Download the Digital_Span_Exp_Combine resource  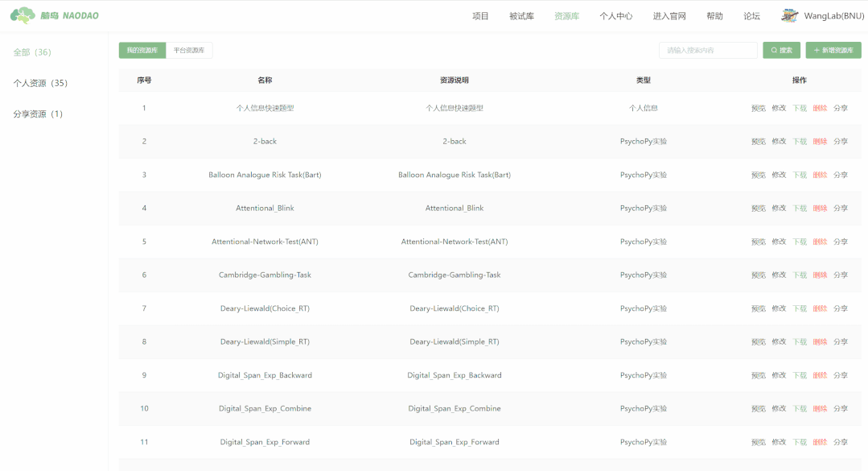coord(800,408)
